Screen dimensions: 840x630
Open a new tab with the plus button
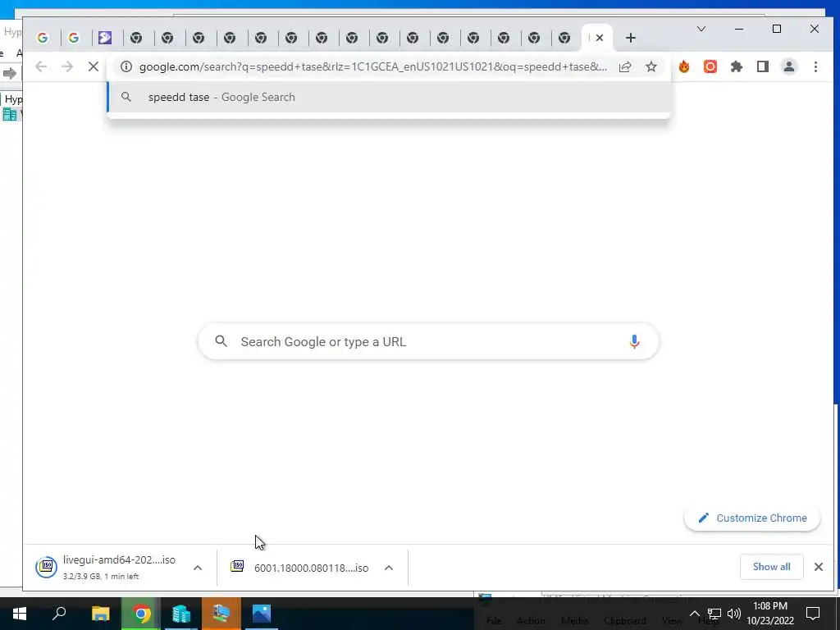(631, 38)
